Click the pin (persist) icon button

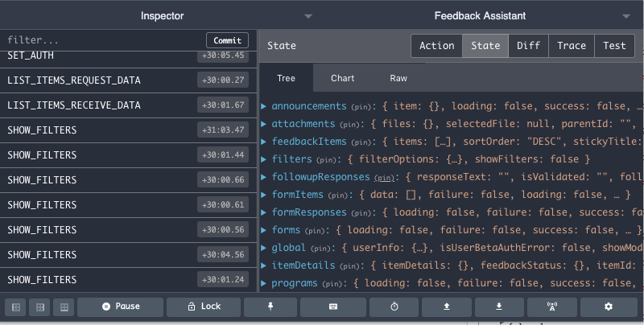coord(270,307)
